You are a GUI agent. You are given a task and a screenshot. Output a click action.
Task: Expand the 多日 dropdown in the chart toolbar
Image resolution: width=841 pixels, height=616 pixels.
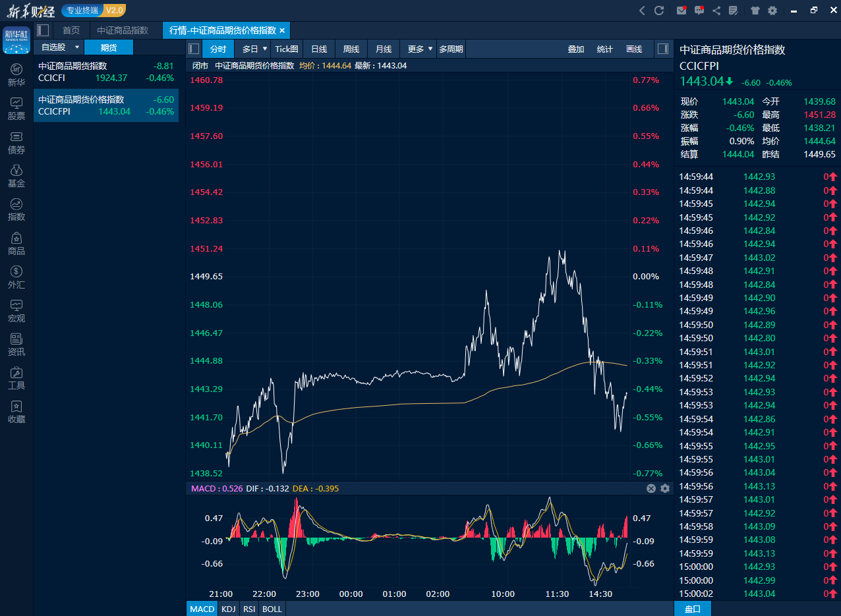(253, 48)
